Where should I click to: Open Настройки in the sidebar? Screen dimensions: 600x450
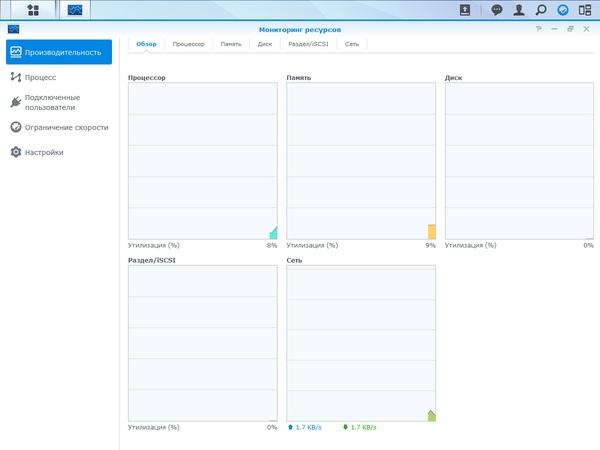(59, 152)
